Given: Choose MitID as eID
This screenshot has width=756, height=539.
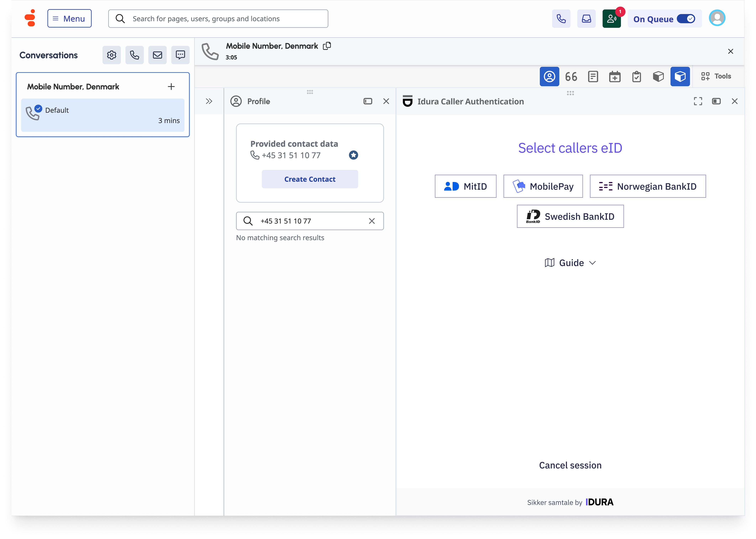Looking at the screenshot, I should tap(465, 186).
